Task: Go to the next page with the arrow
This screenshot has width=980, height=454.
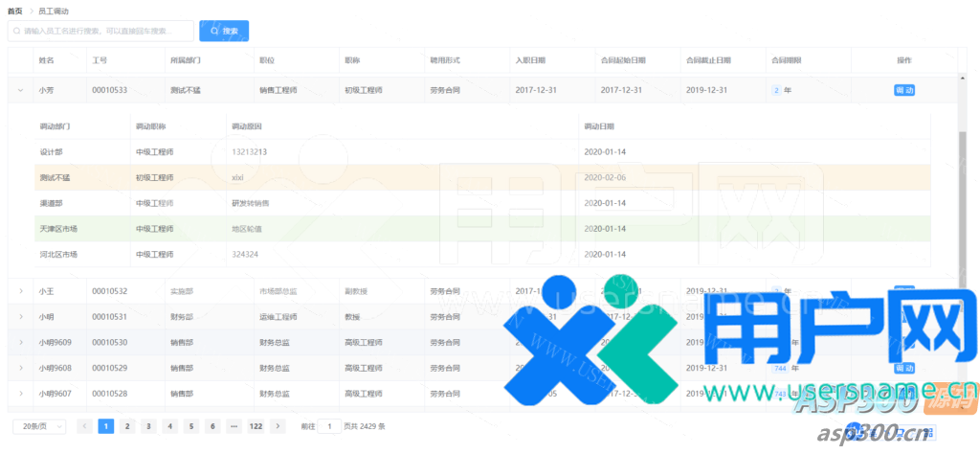Action: (x=278, y=426)
